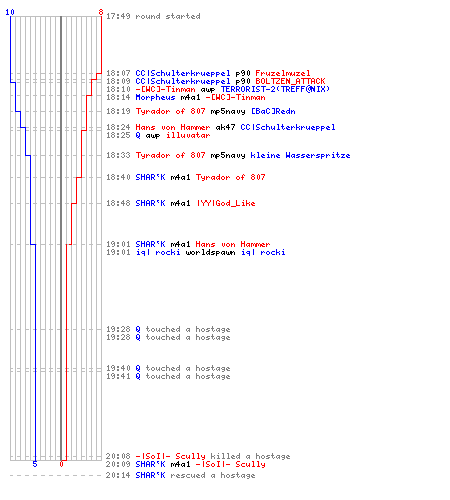Select kleine Wasserspritze victim name
The width and height of the screenshot is (450, 500).
coord(300,155)
